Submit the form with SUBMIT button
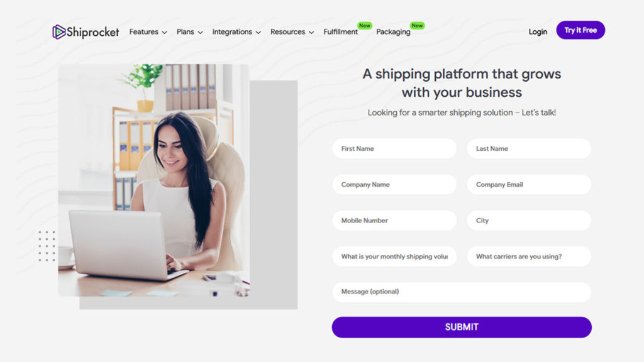 462,327
